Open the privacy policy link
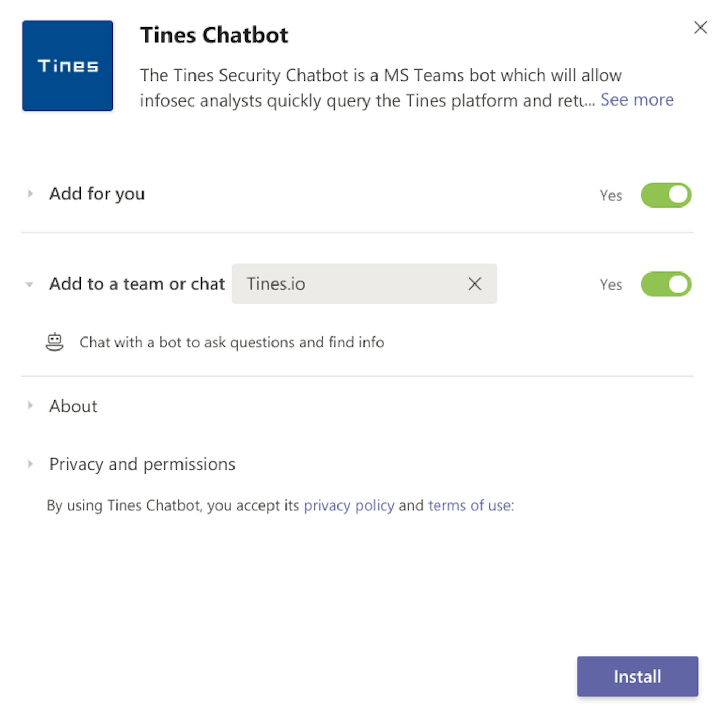728x713 pixels. click(348, 505)
